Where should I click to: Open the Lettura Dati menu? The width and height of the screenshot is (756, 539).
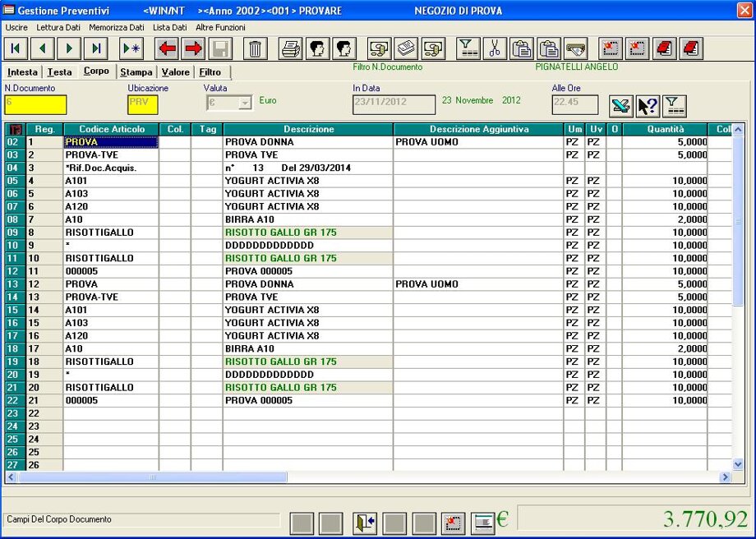click(58, 27)
